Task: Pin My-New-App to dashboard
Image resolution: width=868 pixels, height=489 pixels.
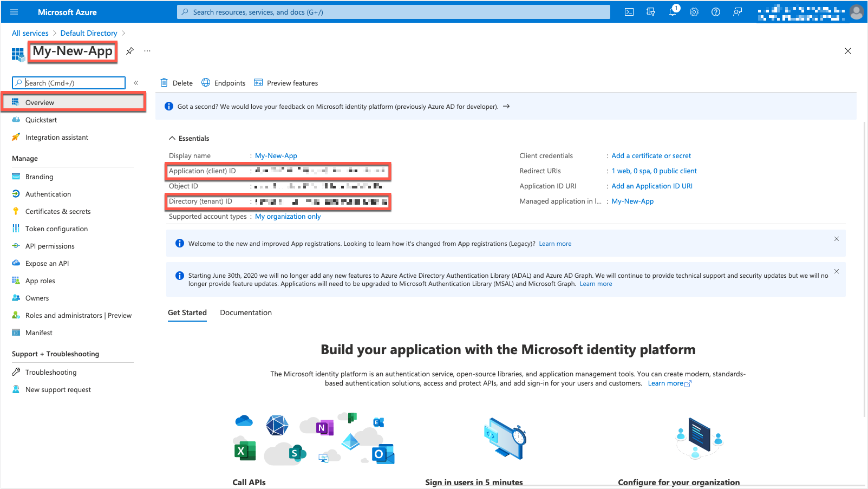Action: click(x=130, y=51)
